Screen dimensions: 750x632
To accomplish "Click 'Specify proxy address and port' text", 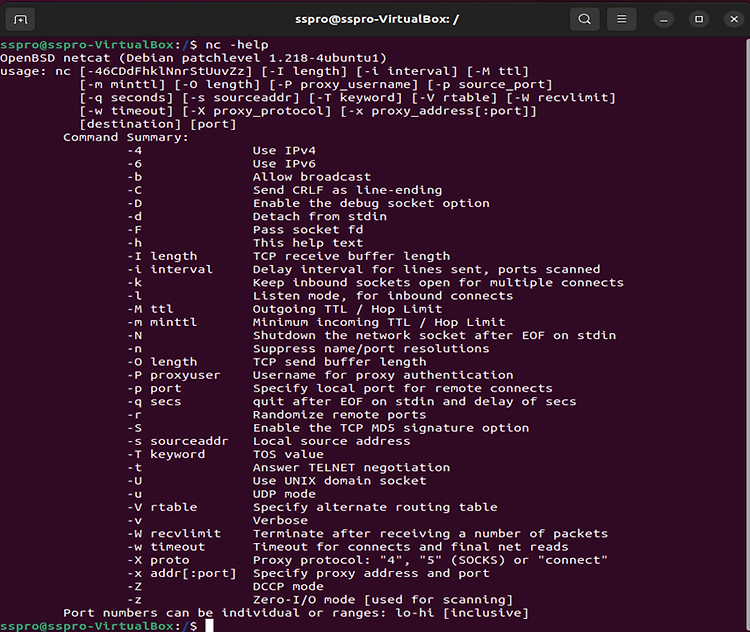I will click(x=371, y=573).
